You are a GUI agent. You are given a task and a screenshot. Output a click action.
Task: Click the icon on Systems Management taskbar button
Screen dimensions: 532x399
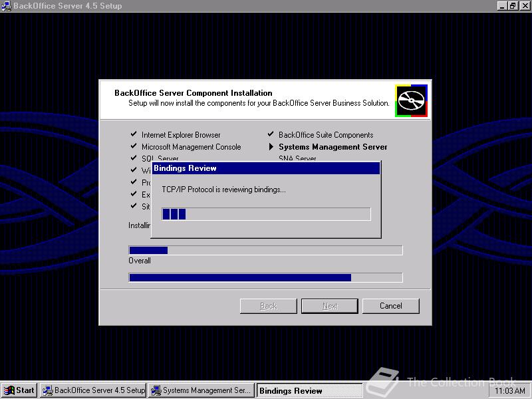[x=156, y=390]
